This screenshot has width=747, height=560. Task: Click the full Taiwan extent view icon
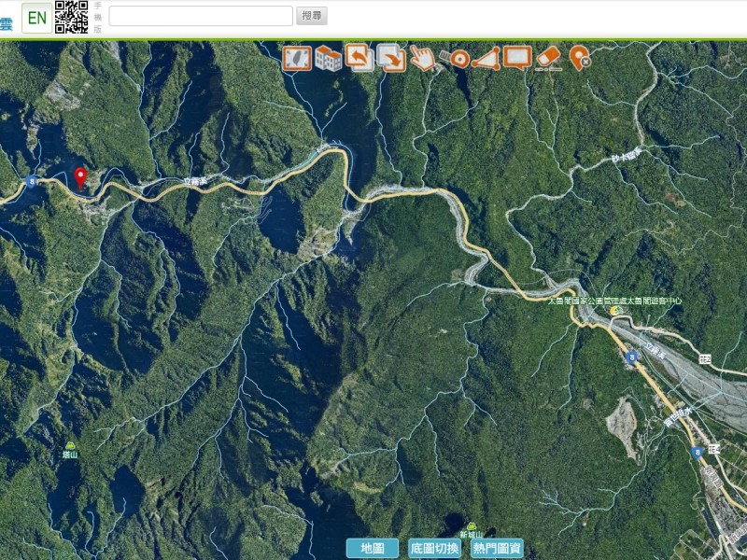[297, 59]
